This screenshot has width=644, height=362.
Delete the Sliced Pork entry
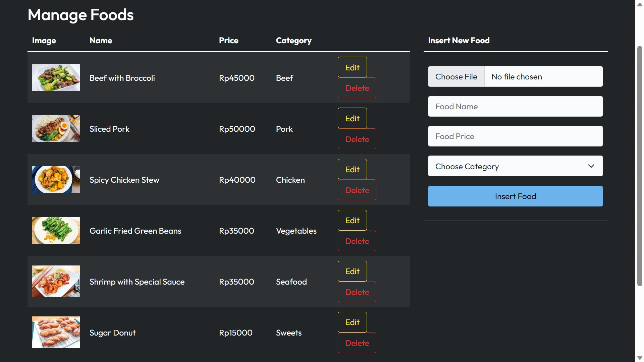coord(357,139)
